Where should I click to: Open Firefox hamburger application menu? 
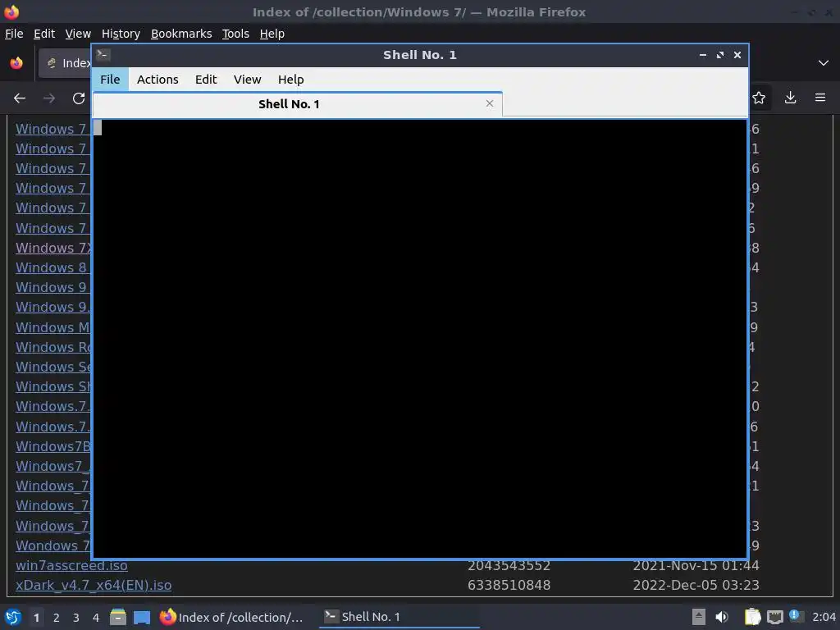coord(820,98)
